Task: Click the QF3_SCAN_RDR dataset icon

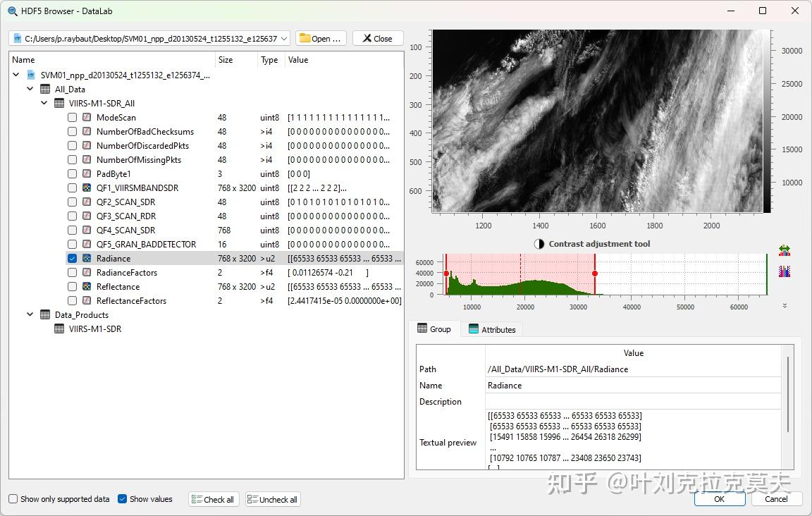Action: point(87,216)
